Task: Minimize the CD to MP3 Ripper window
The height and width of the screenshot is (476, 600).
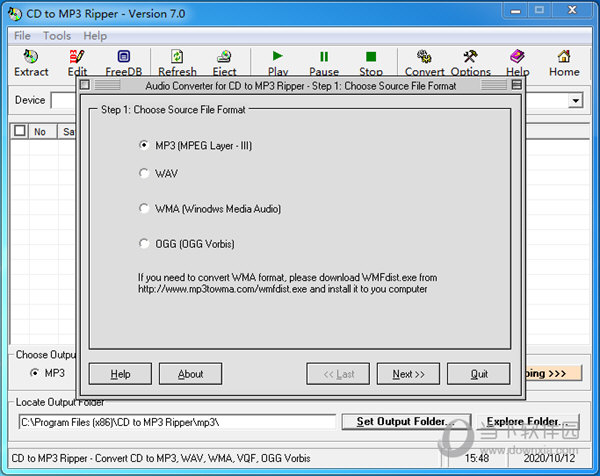Action: 515,11
